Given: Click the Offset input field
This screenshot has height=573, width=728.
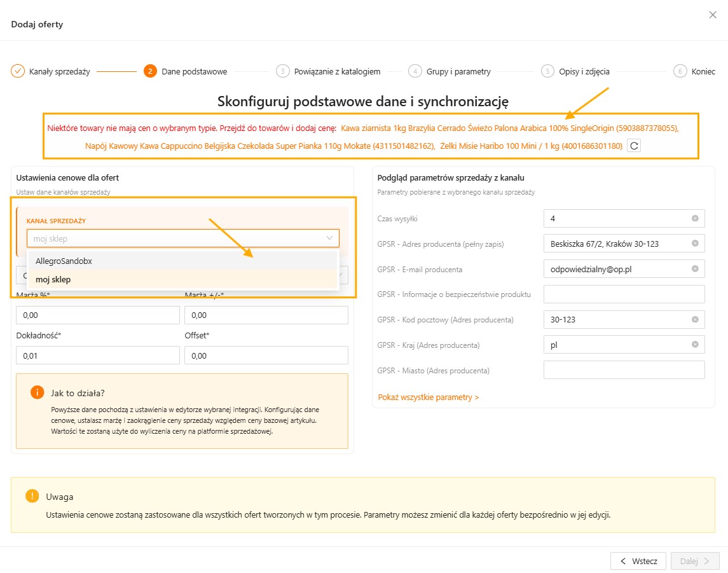Looking at the screenshot, I should (x=266, y=356).
